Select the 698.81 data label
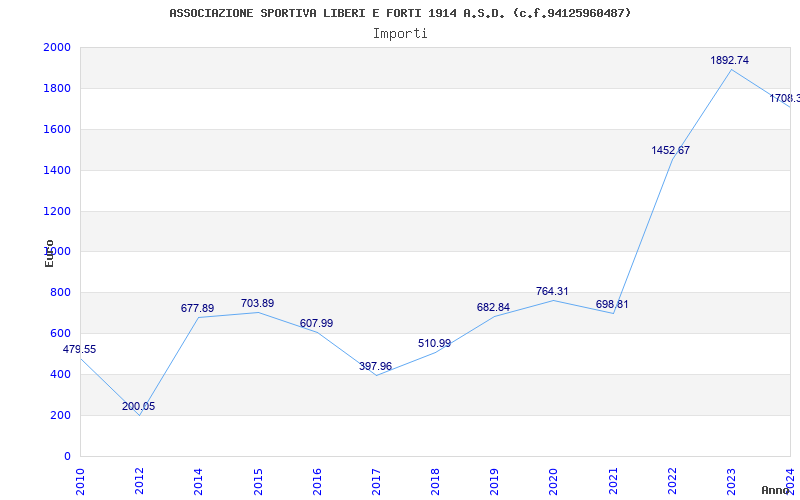 (x=611, y=304)
